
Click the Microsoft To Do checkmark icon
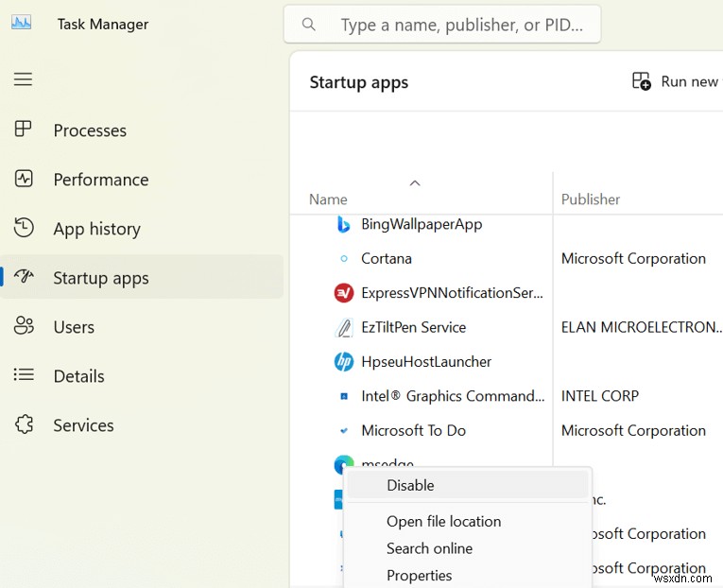pos(343,431)
